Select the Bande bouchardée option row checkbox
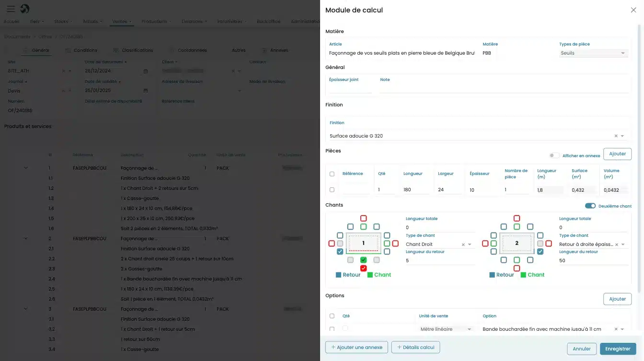Viewport: 644px width, 361px height. point(332,329)
